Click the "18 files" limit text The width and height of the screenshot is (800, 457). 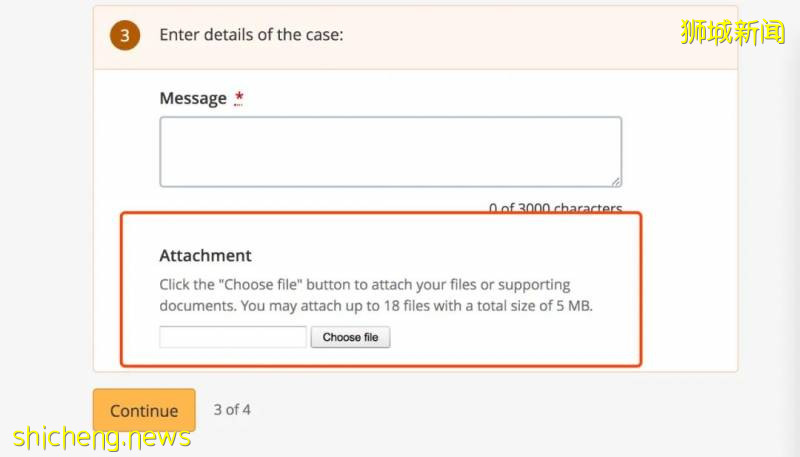(433, 306)
